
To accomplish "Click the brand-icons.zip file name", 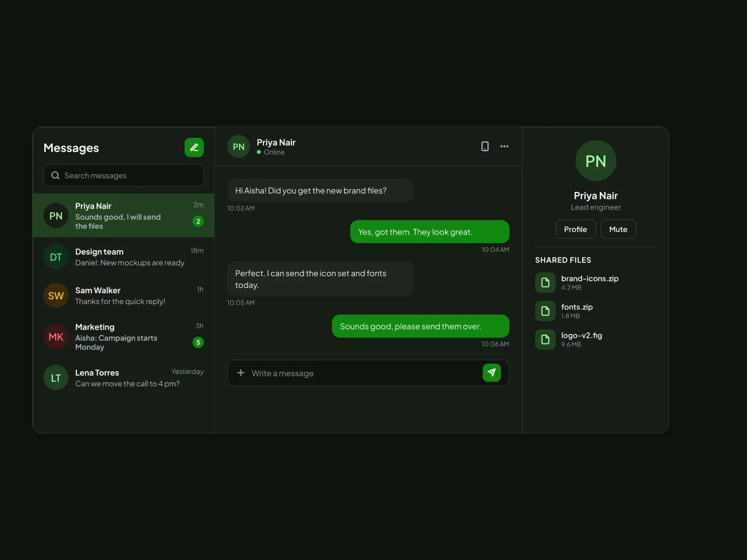I will 590,278.
